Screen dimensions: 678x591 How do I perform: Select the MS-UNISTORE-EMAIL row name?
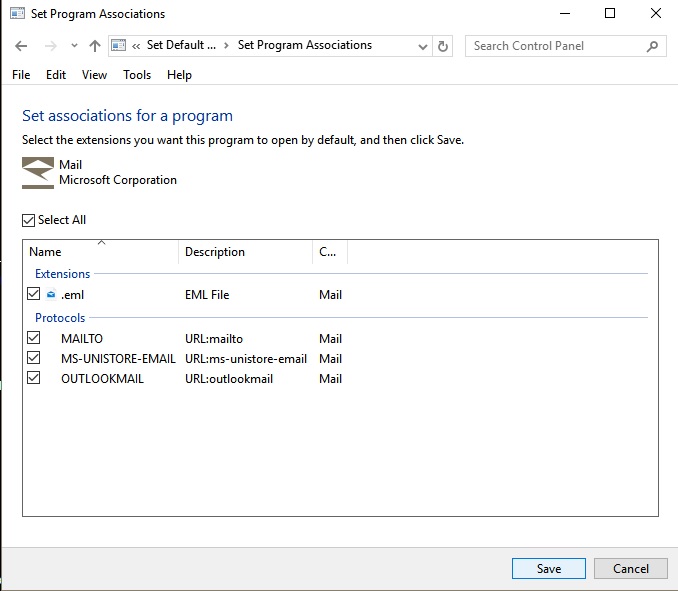[x=118, y=359]
